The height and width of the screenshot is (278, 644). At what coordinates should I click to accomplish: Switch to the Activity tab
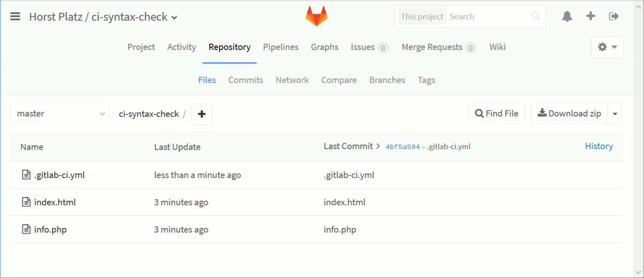coord(181,47)
